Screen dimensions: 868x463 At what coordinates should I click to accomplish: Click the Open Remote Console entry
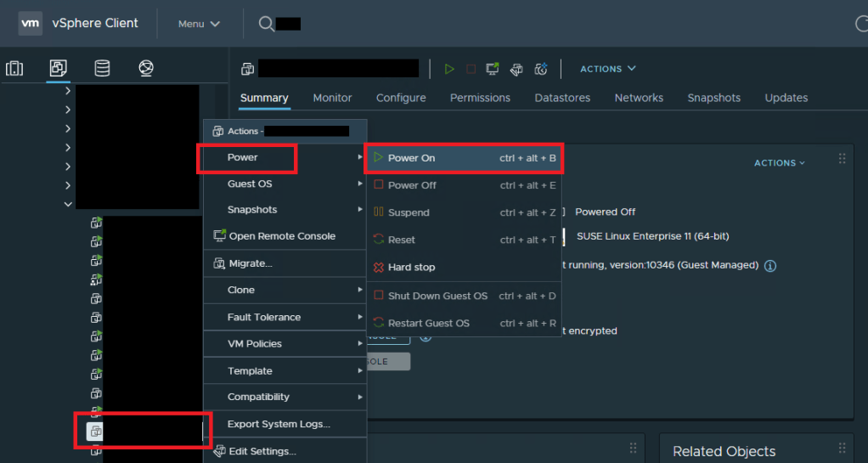(281, 236)
